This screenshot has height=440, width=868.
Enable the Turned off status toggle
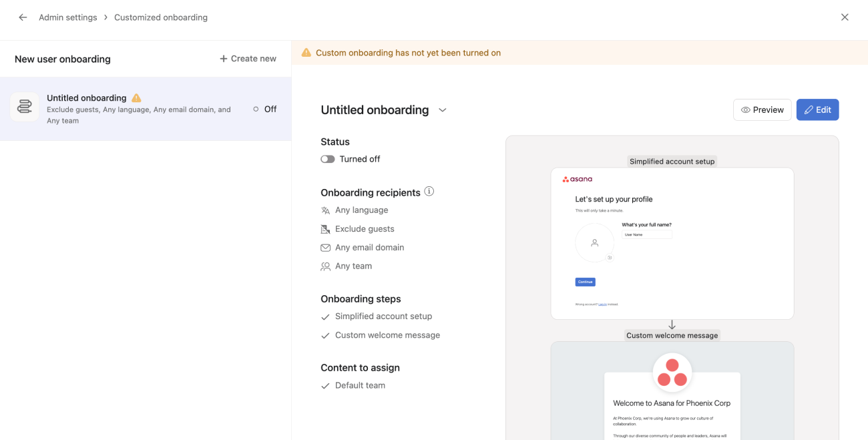[327, 159]
